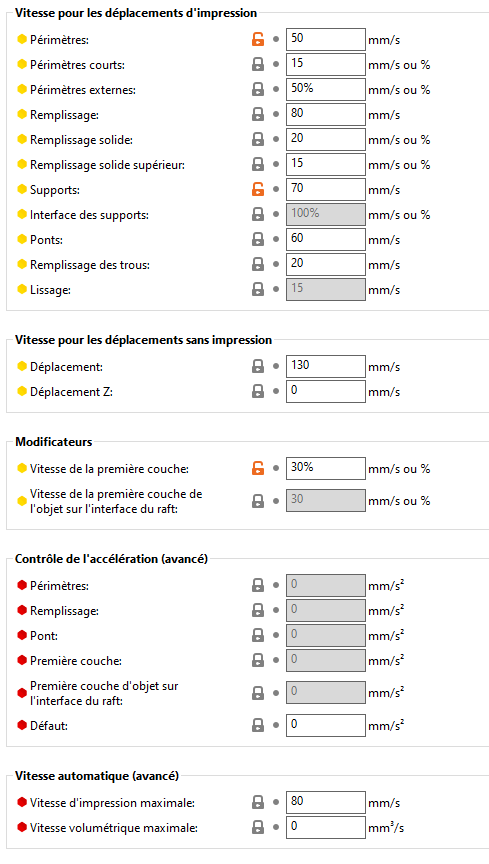Click the lock icon beside Ponts speed
Image resolution: width=489 pixels, height=864 pixels.
[x=257, y=240]
